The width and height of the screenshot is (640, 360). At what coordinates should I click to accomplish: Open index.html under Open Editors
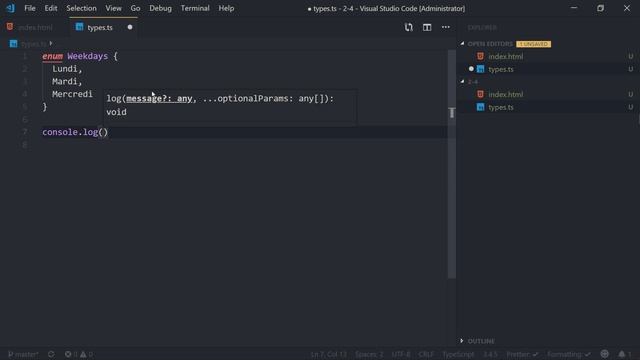(x=506, y=56)
